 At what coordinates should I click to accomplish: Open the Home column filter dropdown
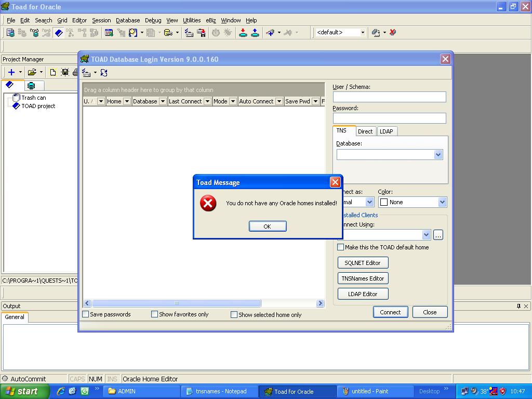click(127, 101)
